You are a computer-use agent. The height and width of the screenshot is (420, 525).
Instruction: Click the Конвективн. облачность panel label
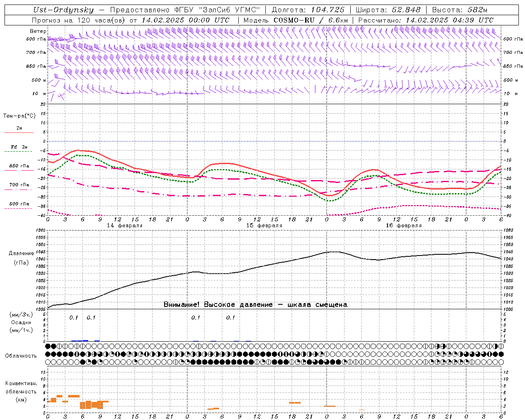click(21, 391)
